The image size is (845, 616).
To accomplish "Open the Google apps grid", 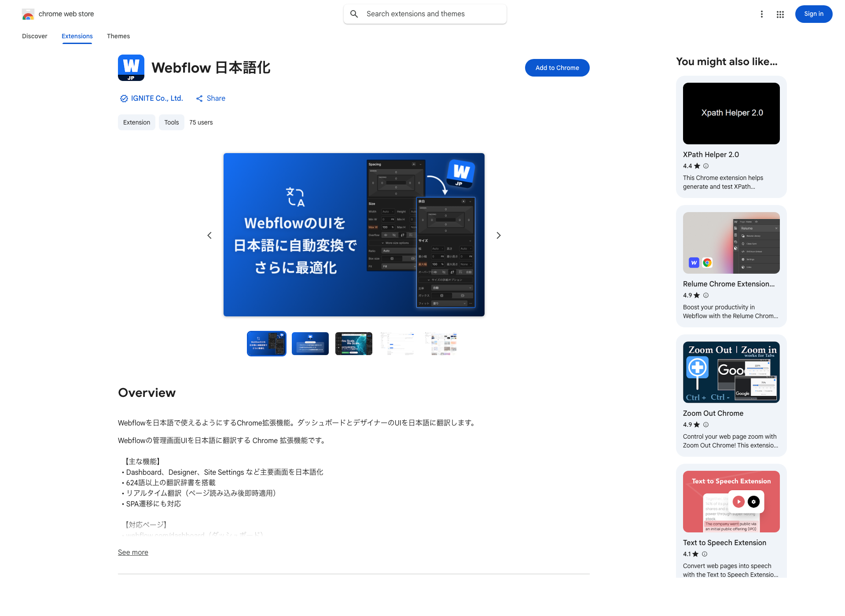I will [780, 14].
